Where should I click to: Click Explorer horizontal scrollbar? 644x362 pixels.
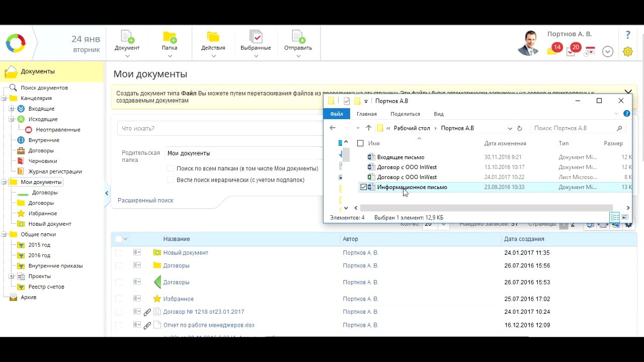tap(487, 208)
